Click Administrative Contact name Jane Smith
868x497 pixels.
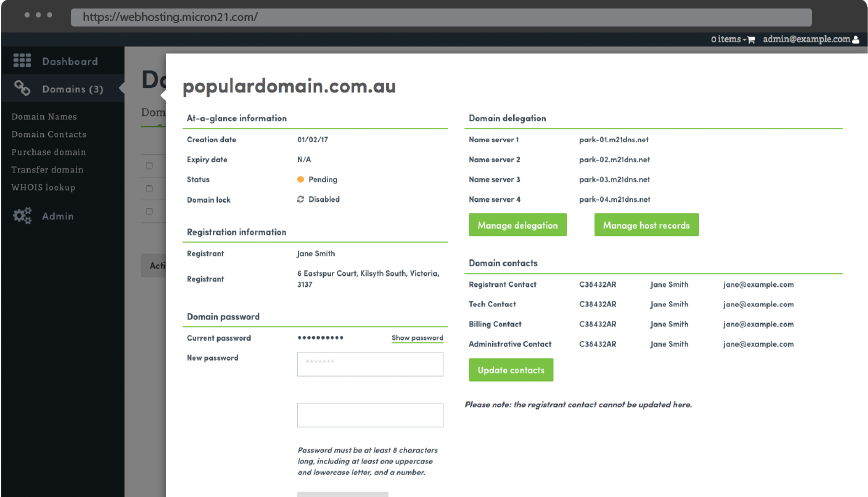[669, 344]
